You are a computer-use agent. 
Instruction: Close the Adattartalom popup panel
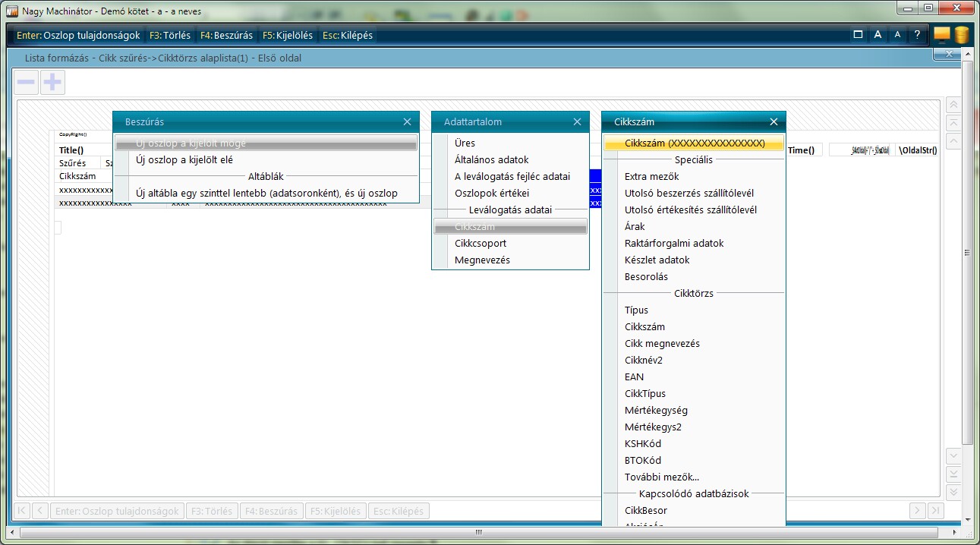pyautogui.click(x=577, y=121)
